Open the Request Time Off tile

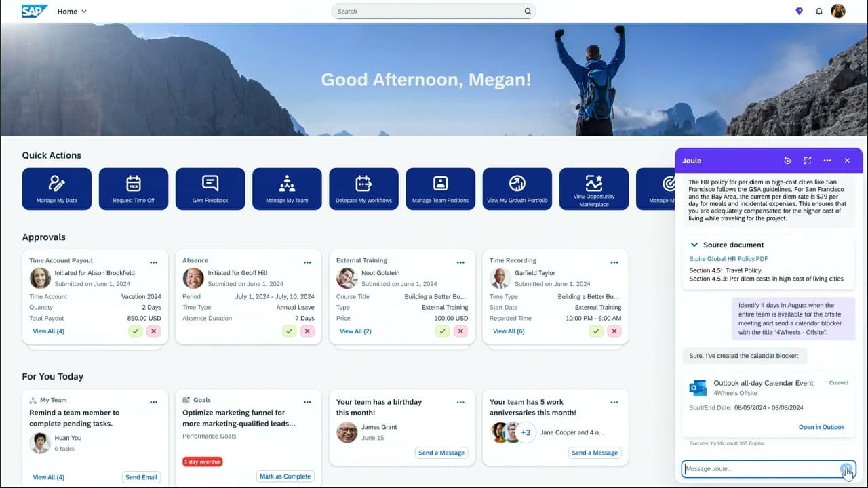(134, 189)
